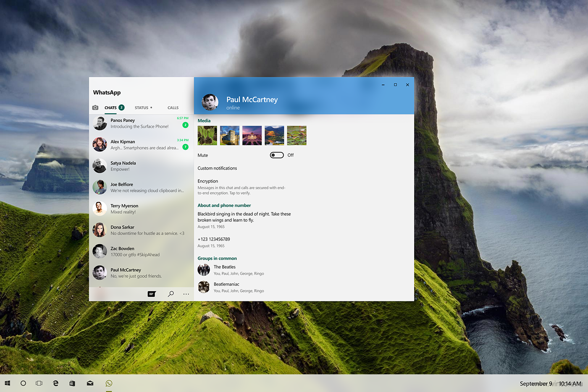Open Cortana circle in taskbar
Viewport: 588px width, 392px height.
(x=23, y=383)
